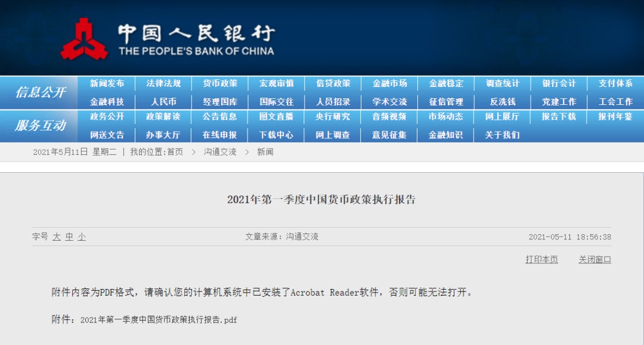644x345 pixels.
Task: Click the 文章来源：沟通交流 text
Action: coord(281,237)
